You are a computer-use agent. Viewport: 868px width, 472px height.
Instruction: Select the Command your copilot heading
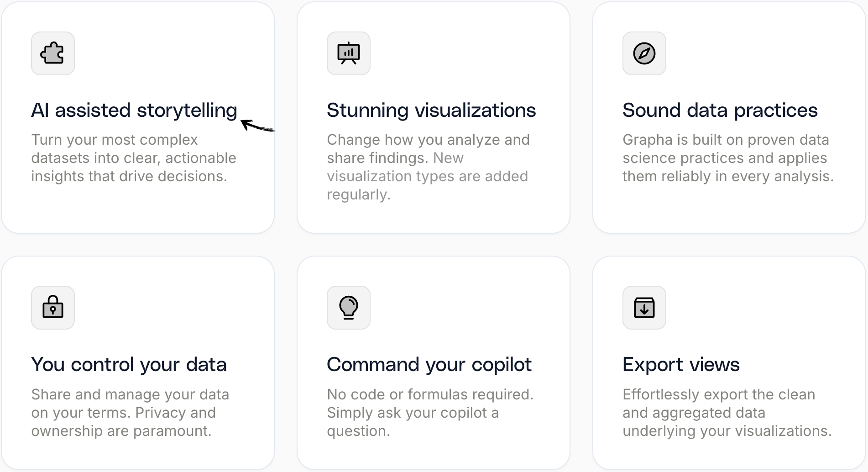429,365
